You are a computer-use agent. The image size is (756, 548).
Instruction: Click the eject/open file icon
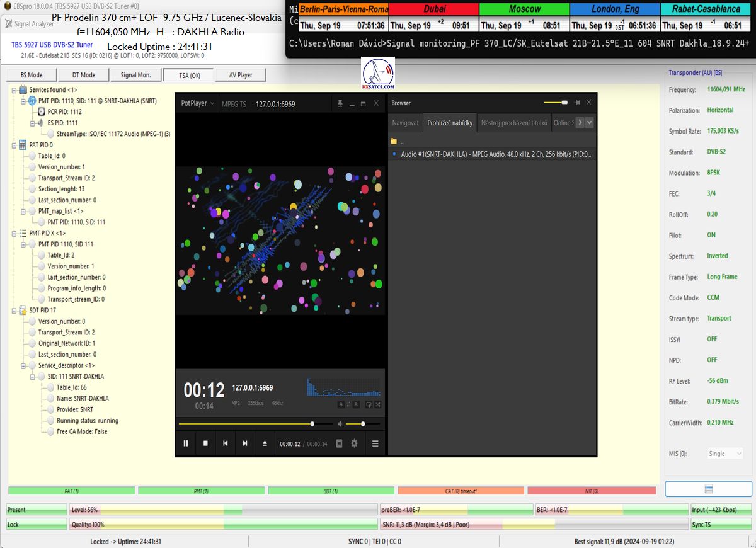(265, 443)
